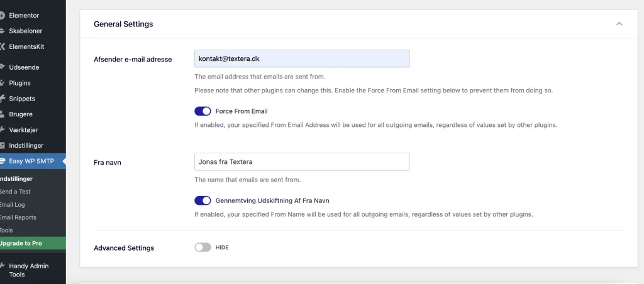Focus the Fra navn text field

coord(302,161)
